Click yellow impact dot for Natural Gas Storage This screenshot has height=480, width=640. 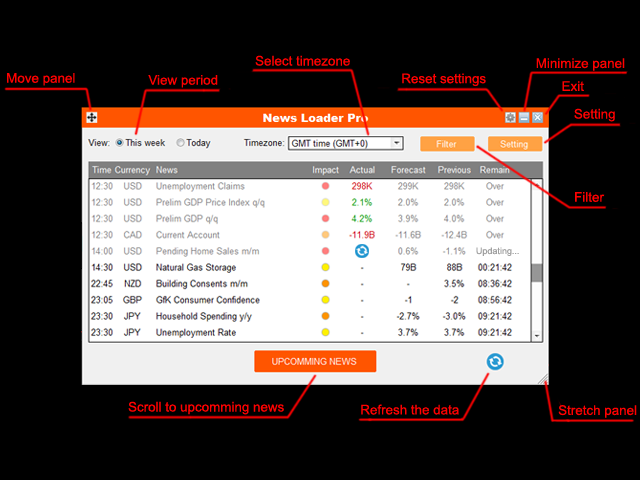coord(325,267)
